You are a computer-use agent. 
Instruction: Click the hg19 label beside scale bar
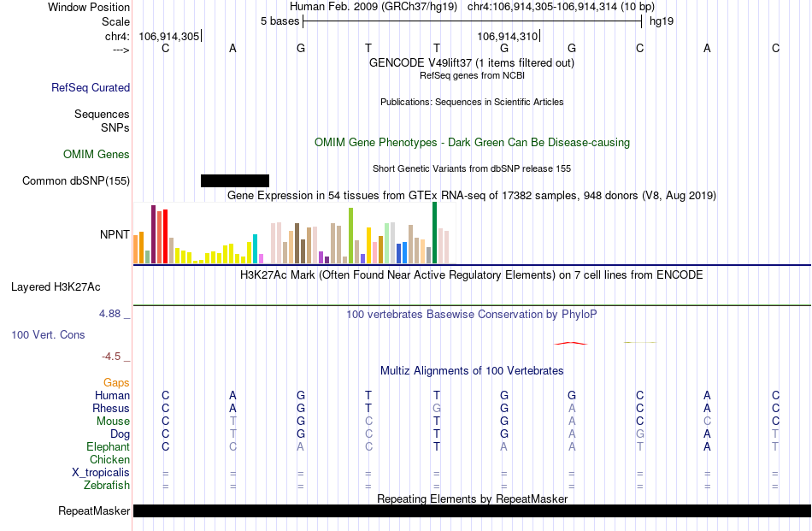pos(662,21)
